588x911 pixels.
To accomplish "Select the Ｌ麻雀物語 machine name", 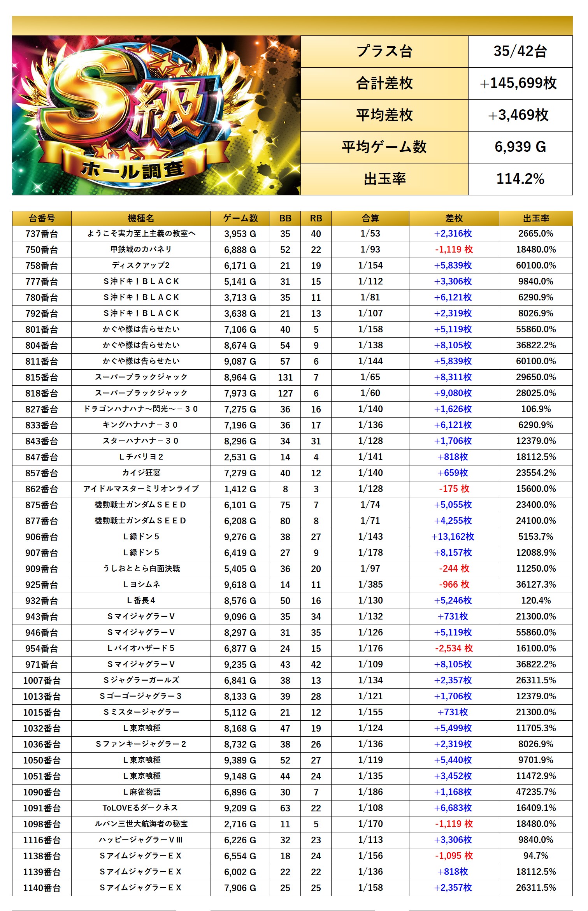I will 141,792.
